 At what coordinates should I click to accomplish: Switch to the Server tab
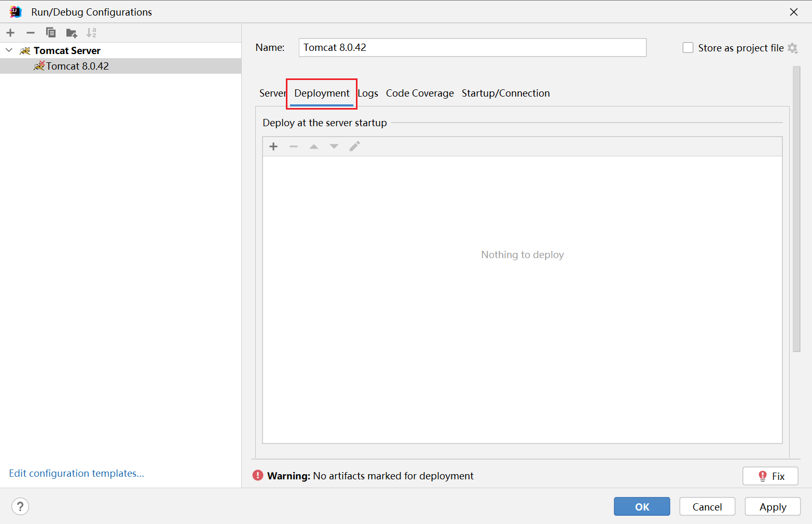pyautogui.click(x=272, y=93)
